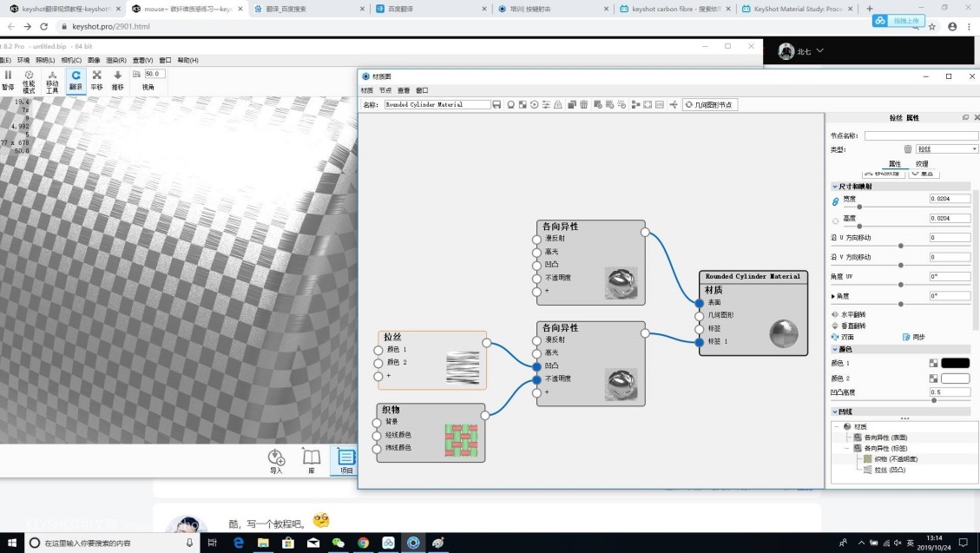This screenshot has height=553, width=980.
Task: Click the 宽度 value field 0.0204
Action: tap(950, 199)
